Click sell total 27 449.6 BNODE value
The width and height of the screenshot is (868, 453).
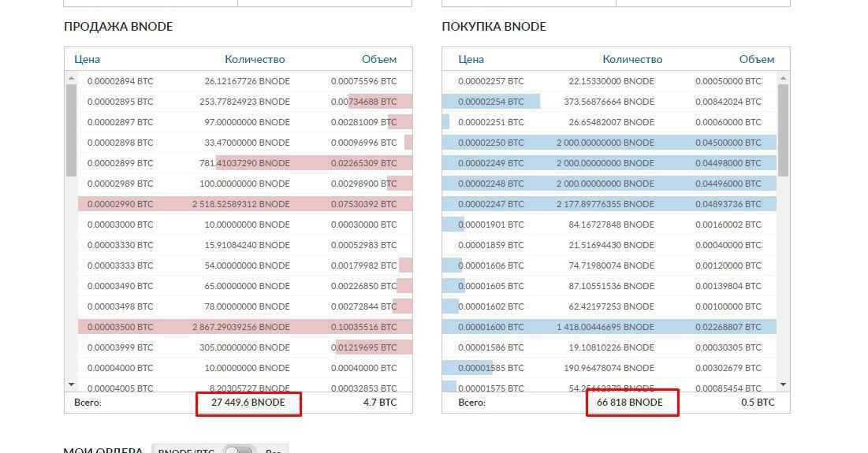(248, 403)
